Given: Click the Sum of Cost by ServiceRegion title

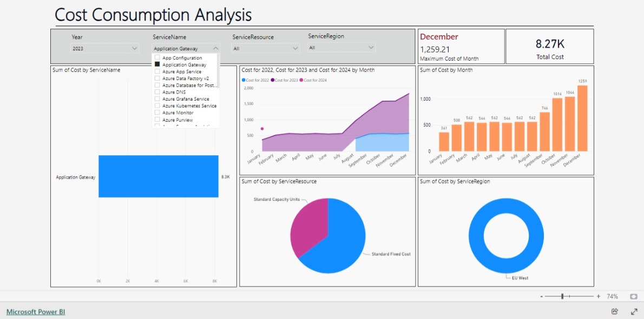Looking at the screenshot, I should tap(455, 181).
